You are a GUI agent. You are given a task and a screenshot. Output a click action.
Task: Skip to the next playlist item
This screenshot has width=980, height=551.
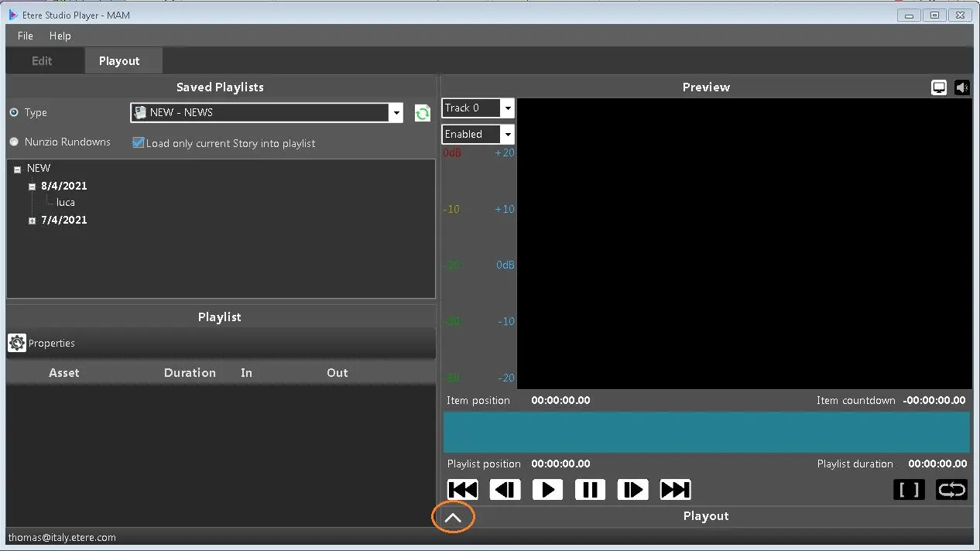675,490
